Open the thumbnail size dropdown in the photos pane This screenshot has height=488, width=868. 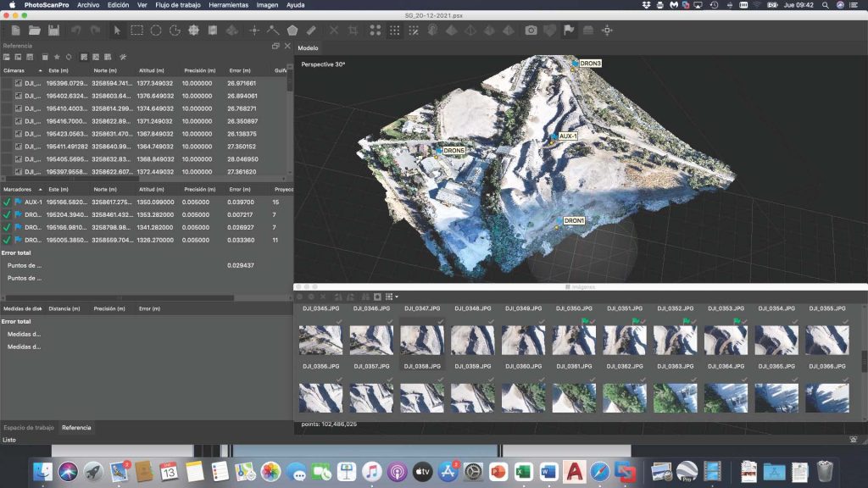tap(397, 297)
